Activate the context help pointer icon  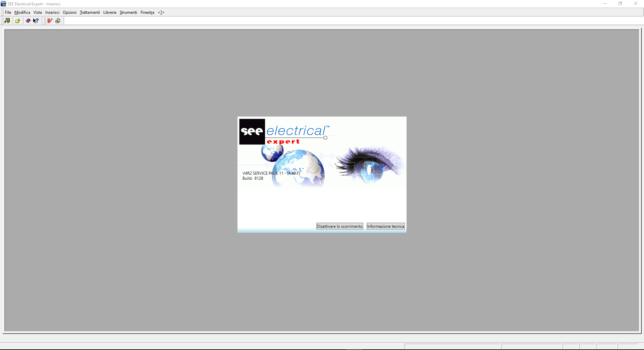[36, 21]
